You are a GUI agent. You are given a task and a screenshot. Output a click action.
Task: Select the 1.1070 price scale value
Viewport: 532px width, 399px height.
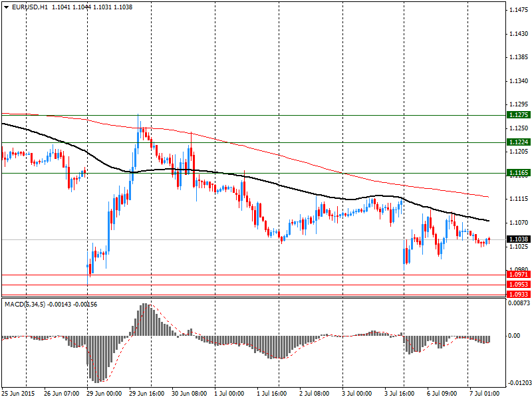pyautogui.click(x=519, y=223)
